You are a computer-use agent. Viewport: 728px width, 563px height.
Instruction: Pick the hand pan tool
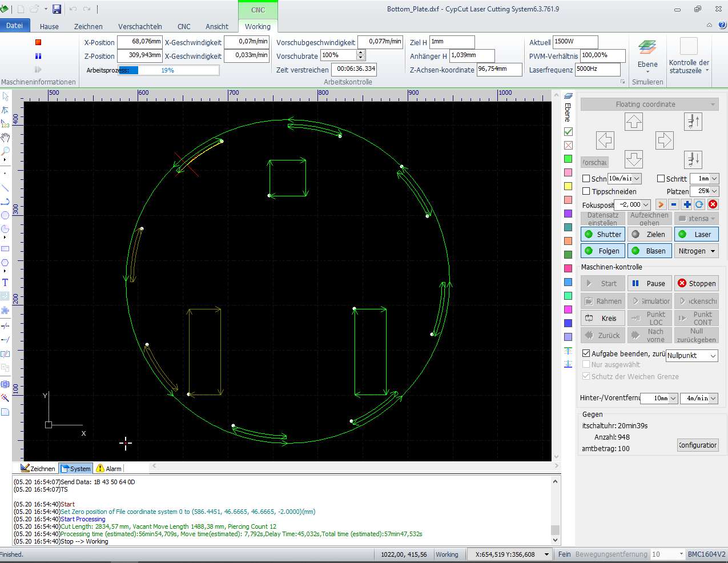click(5, 138)
